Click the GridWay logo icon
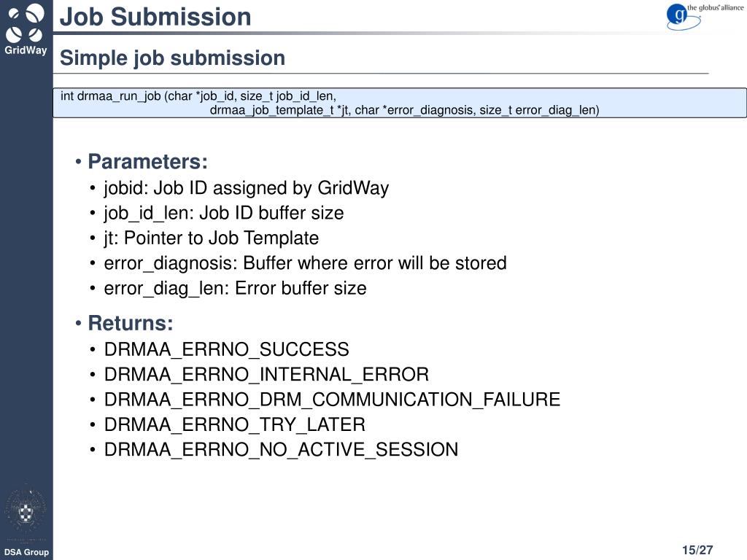The image size is (747, 560). (26, 28)
